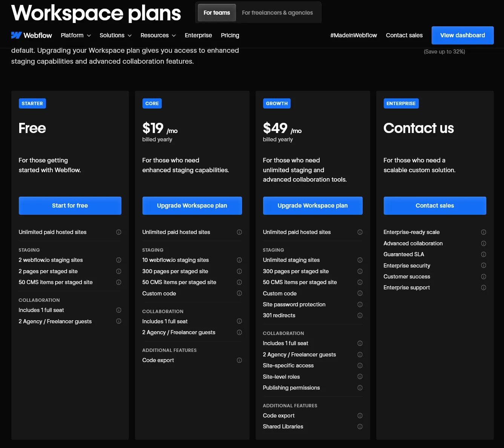Switch to For freelancers & agencies tab
Image resolution: width=504 pixels, height=448 pixels.
pyautogui.click(x=277, y=12)
